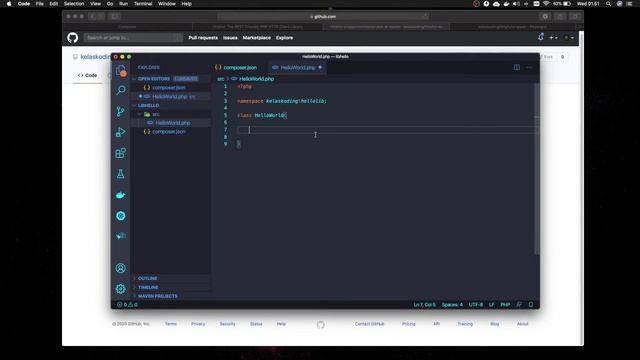Click the Terms link in GitHub footer

coord(171,324)
